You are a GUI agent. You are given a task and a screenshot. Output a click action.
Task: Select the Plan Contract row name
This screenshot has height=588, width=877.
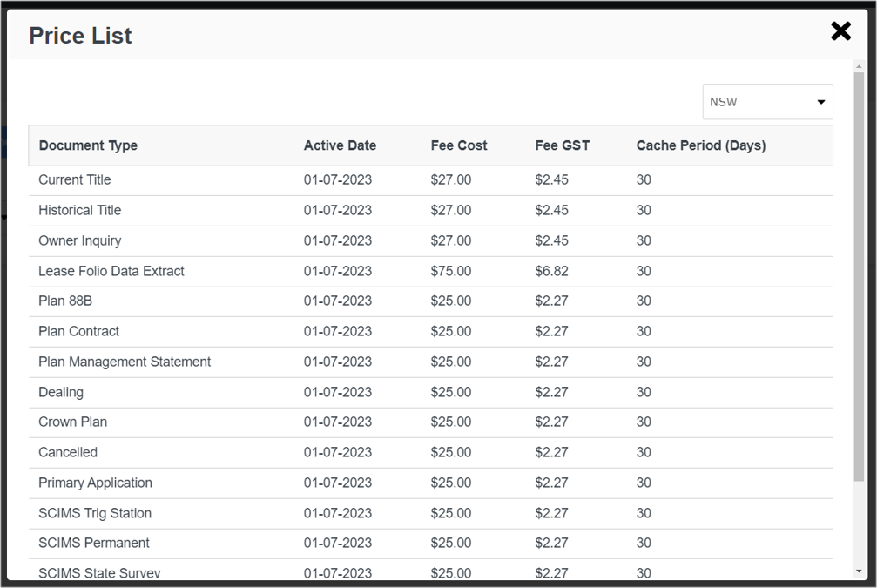[78, 331]
